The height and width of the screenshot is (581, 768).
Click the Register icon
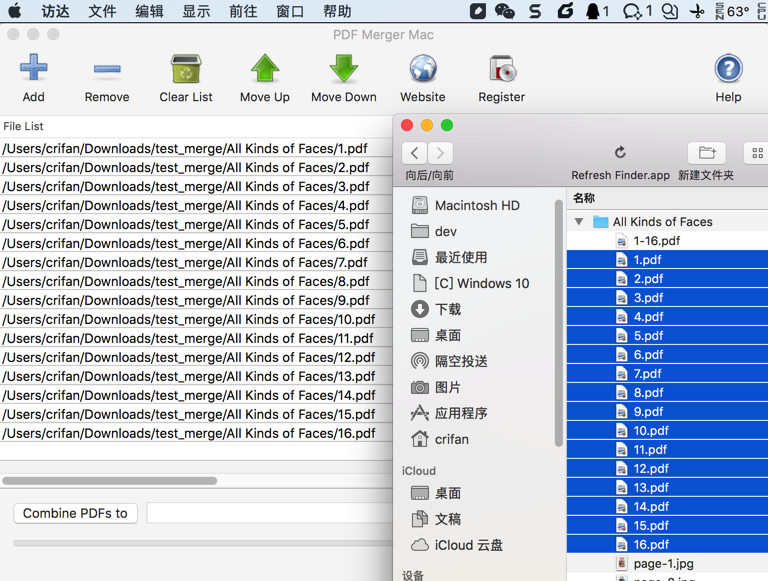(502, 68)
